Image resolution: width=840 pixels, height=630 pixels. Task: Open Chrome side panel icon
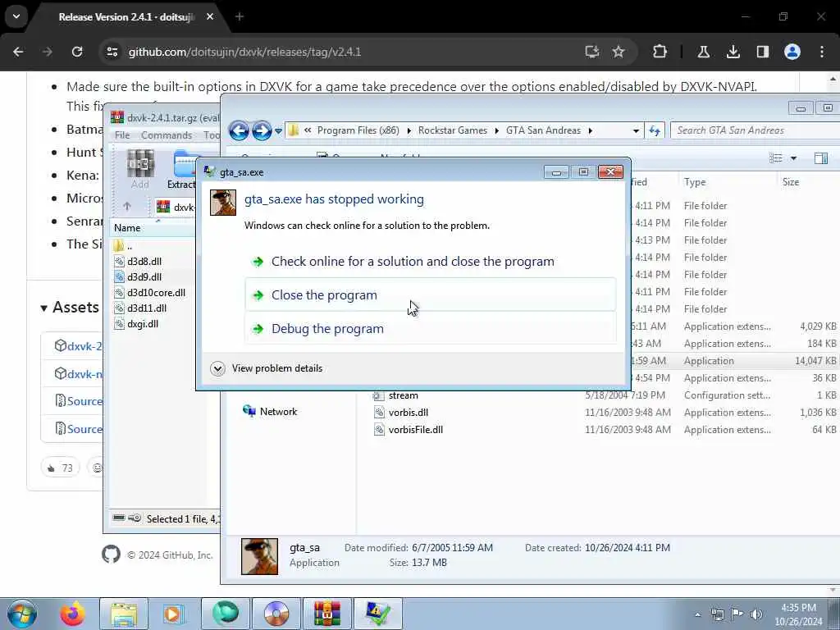(x=762, y=52)
